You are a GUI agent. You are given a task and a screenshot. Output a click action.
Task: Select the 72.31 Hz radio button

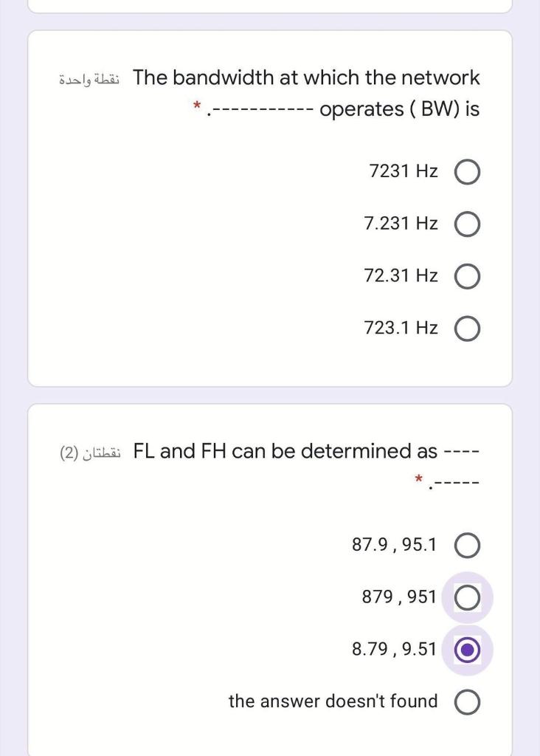pyautogui.click(x=468, y=275)
